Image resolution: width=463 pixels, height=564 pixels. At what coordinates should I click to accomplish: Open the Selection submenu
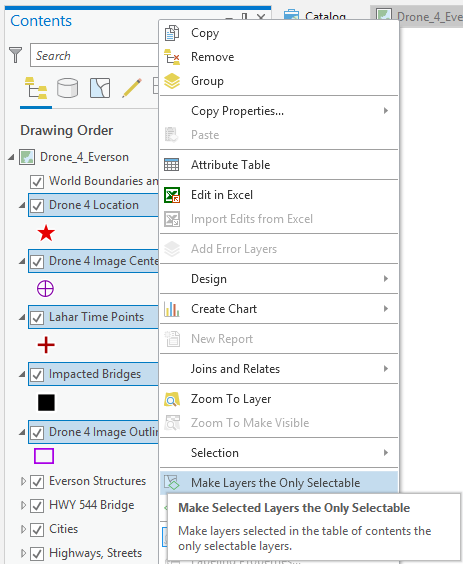pyautogui.click(x=279, y=452)
